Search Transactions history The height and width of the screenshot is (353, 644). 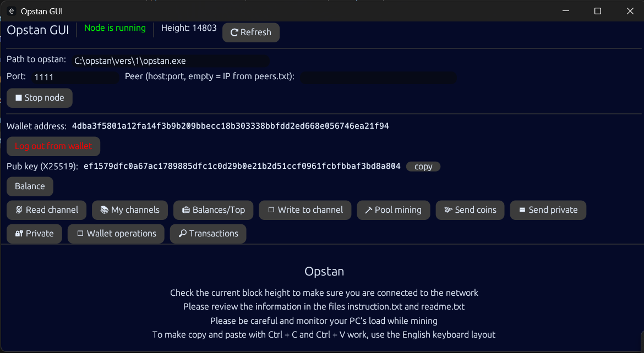[x=208, y=234]
